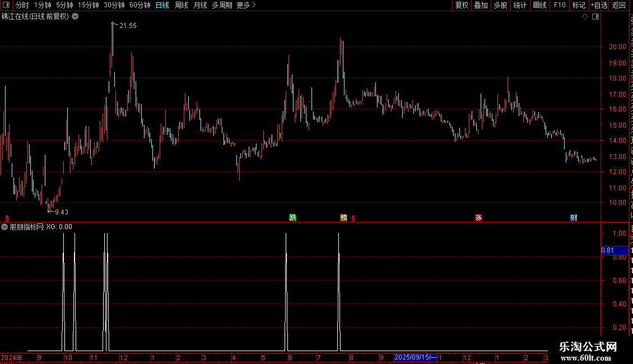Open the 画线 drawing tools
This screenshot has height=364, width=633.
(x=539, y=5)
